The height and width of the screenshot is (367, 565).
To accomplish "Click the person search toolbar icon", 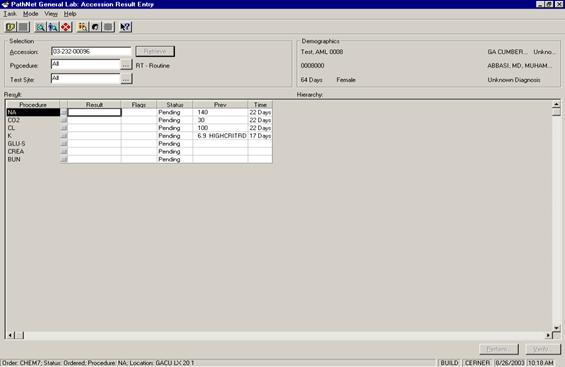I will pyautogui.click(x=53, y=27).
